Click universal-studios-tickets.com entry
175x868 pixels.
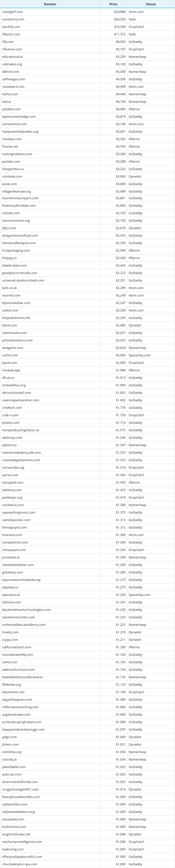(x=23, y=280)
